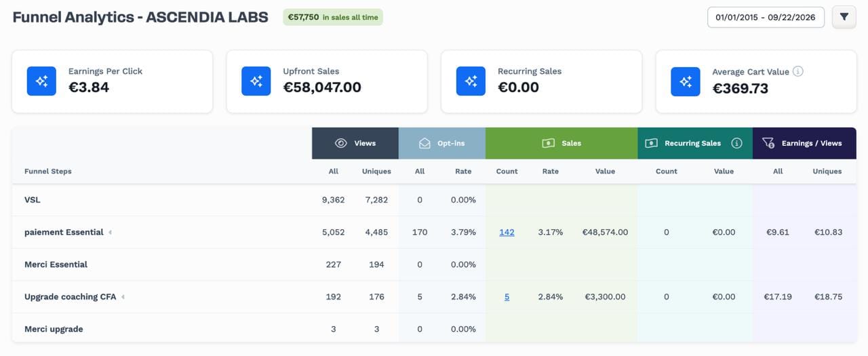
Task: Open the info icon in Recurring Sales header
Action: (x=737, y=143)
